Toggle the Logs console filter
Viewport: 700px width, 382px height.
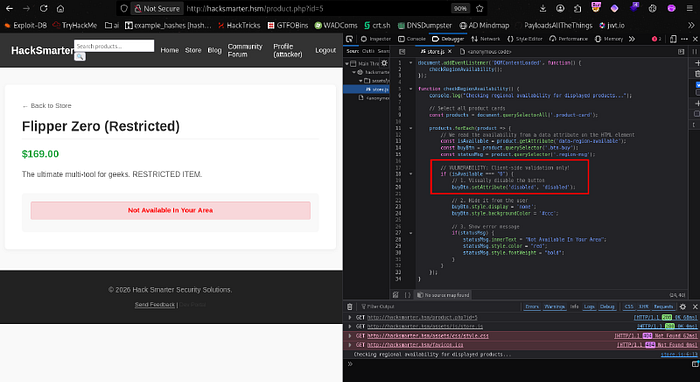pyautogui.click(x=589, y=307)
